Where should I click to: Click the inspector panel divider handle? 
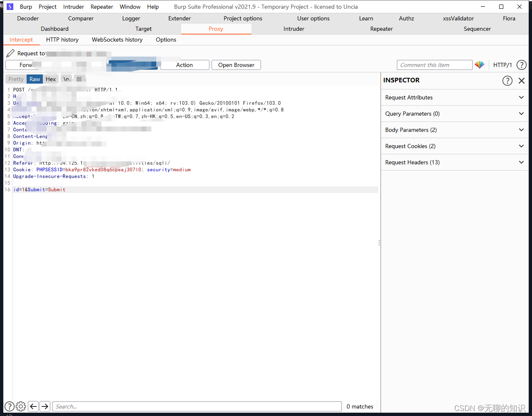point(379,243)
